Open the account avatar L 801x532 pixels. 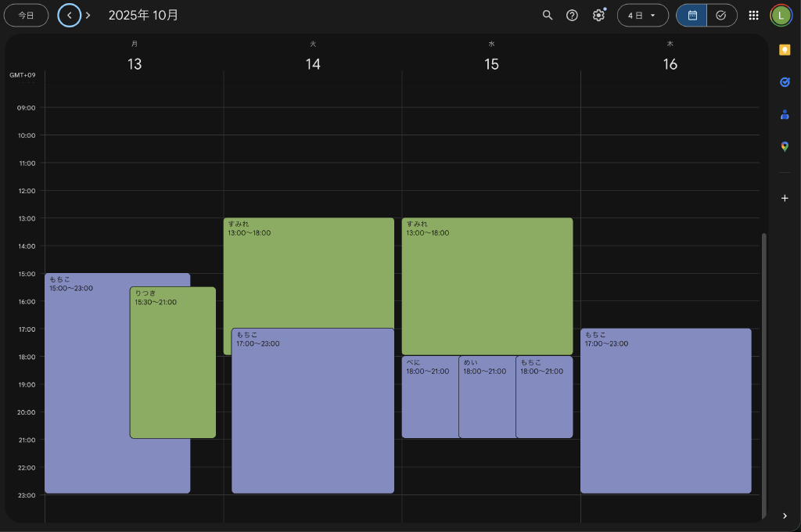[x=781, y=16]
